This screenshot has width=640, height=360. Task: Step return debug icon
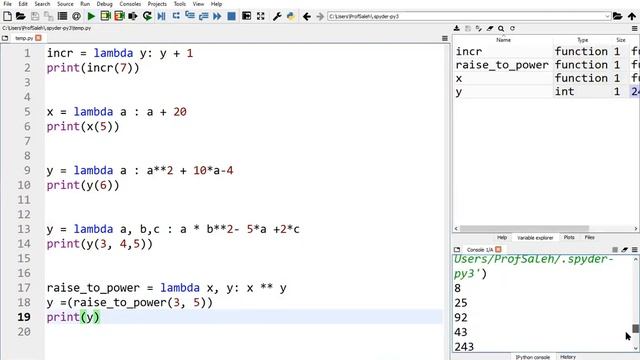tap(203, 16)
